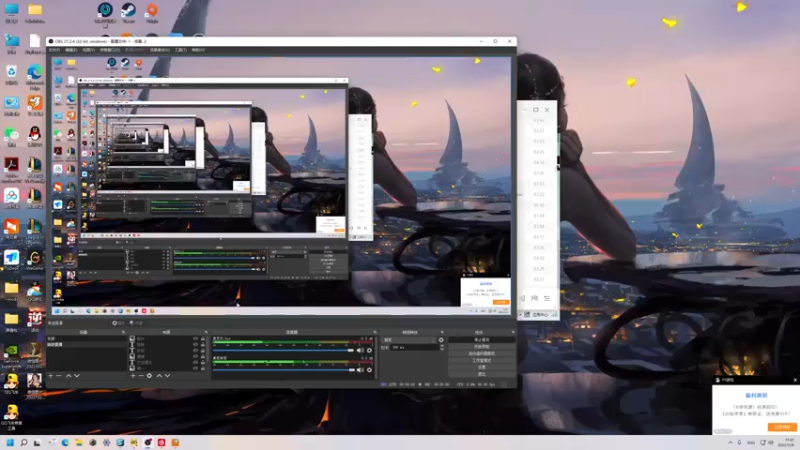Image resolution: width=800 pixels, height=450 pixels.
Task: Move the selected source up in the Sources dock
Action: (159, 376)
